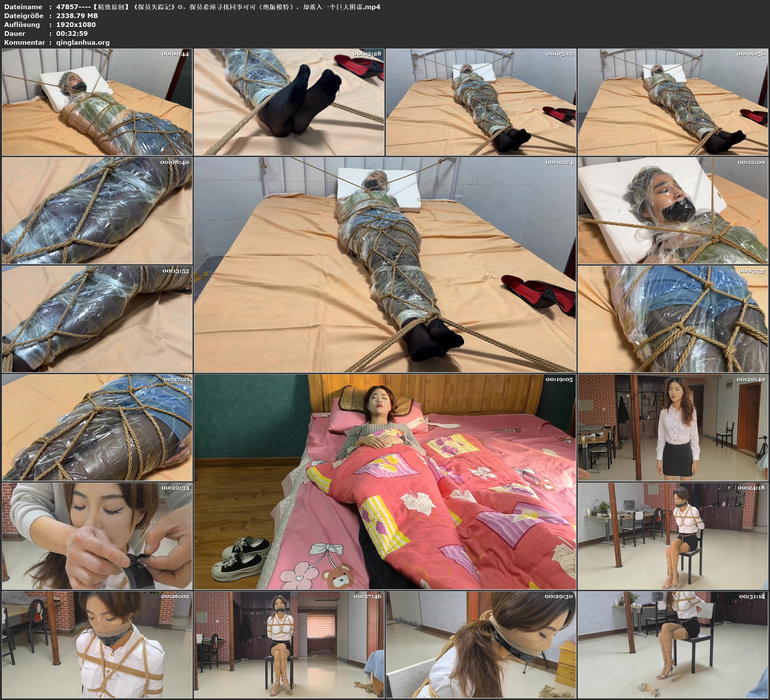770x700 pixels.
Task: Open the thumbnail labeled 00:27:46
Action: point(289,644)
